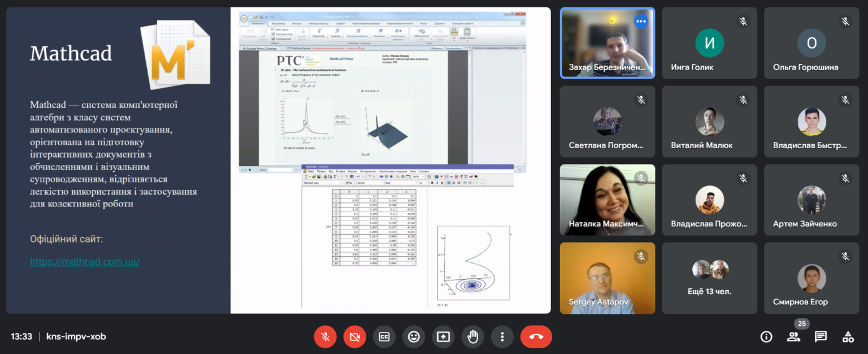Toggle closed captions CC button

point(384,337)
